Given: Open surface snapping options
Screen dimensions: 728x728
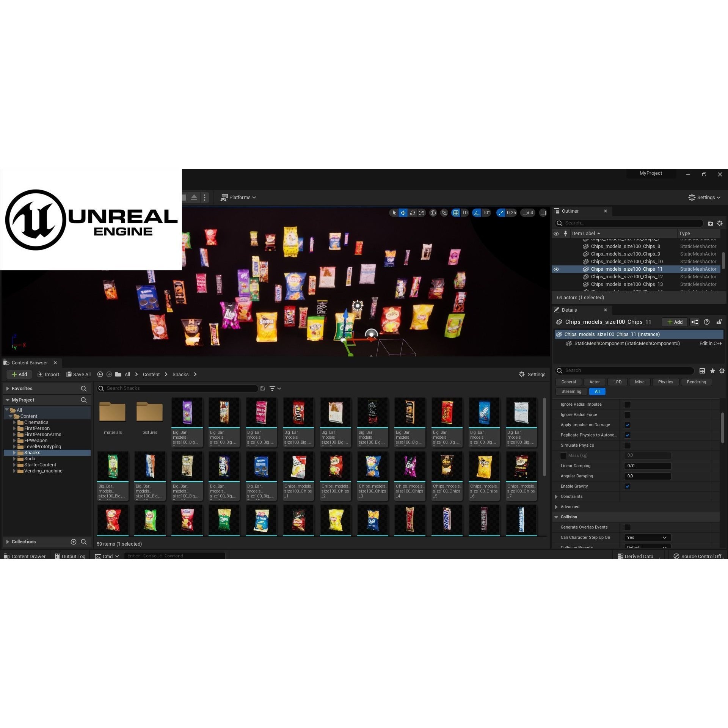Looking at the screenshot, I should [x=444, y=213].
